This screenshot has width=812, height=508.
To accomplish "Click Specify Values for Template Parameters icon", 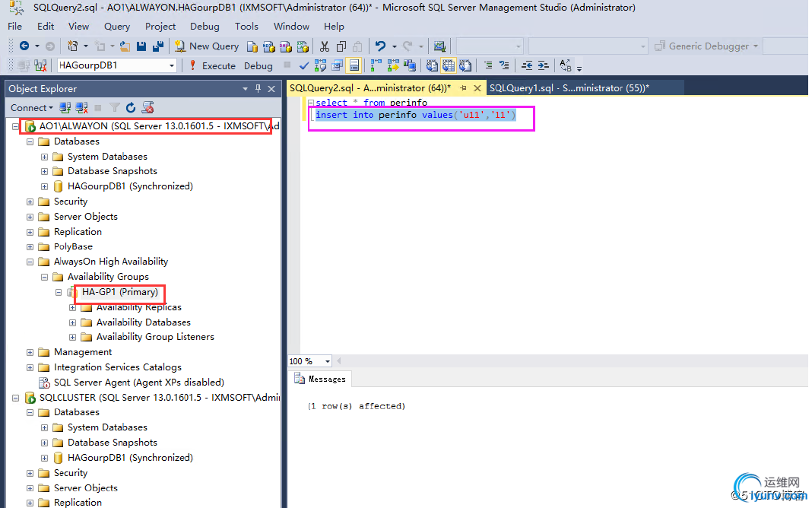I will (566, 65).
